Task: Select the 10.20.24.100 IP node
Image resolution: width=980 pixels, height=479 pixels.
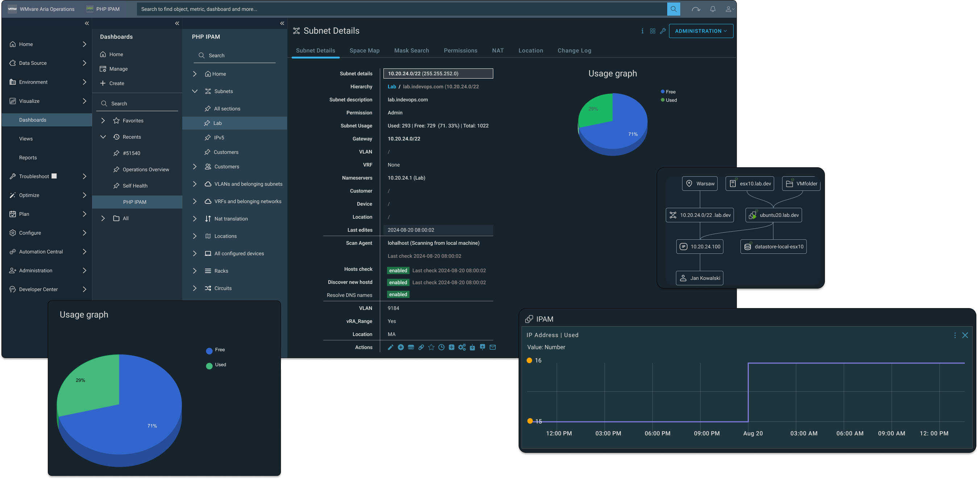Action: pyautogui.click(x=699, y=247)
